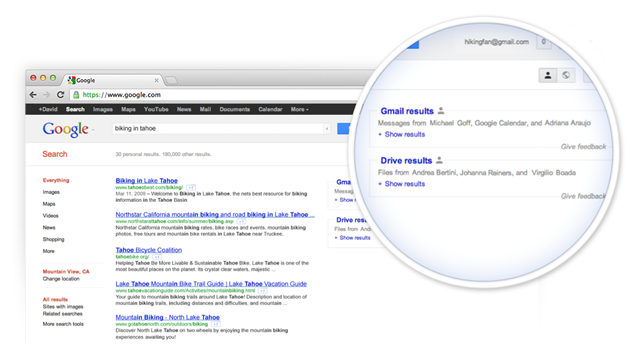This screenshot has width=635, height=364.
Task: Click the blue search button
Action: (x=343, y=128)
